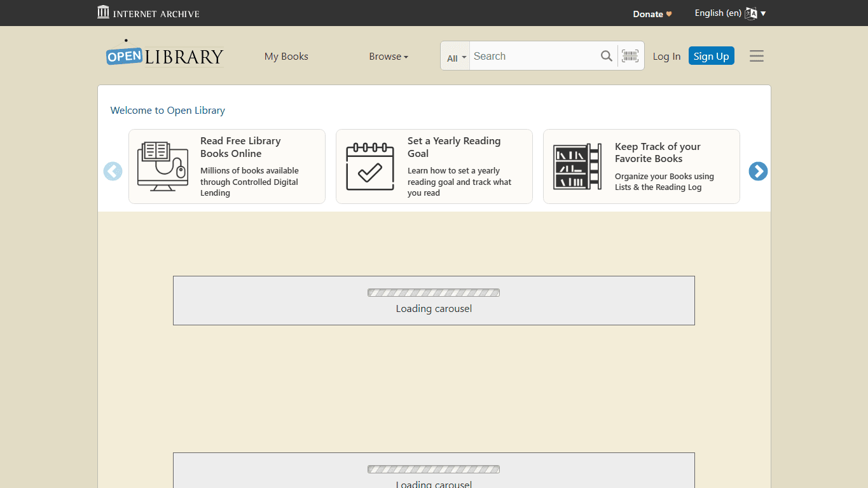Click the Sign Up button

pos(711,56)
